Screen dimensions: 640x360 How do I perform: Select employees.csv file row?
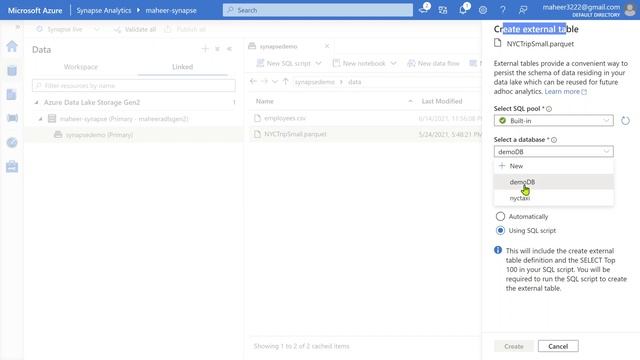click(365, 118)
